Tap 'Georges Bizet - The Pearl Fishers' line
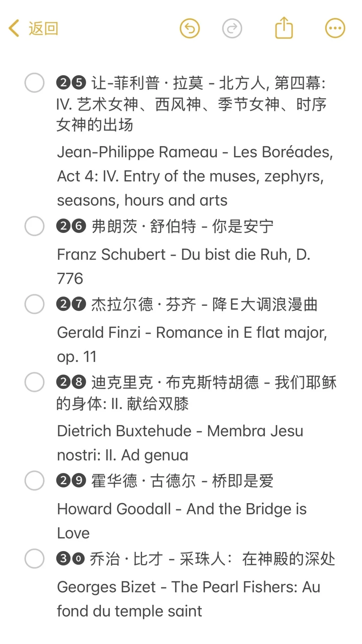This screenshot has height=644, width=362. coord(188,587)
